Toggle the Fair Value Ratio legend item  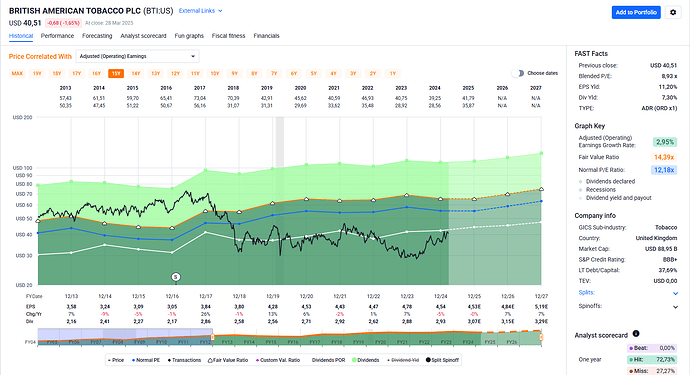(x=228, y=360)
